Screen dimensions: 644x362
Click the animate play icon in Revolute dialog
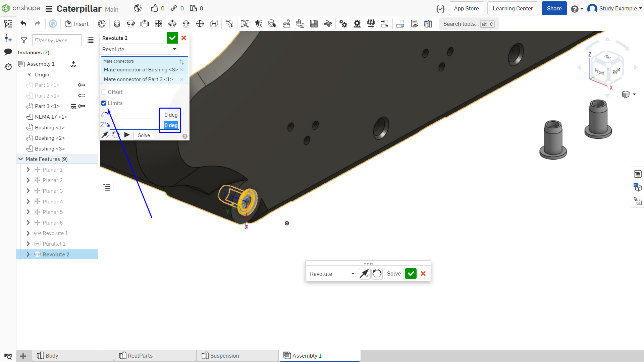click(x=127, y=135)
